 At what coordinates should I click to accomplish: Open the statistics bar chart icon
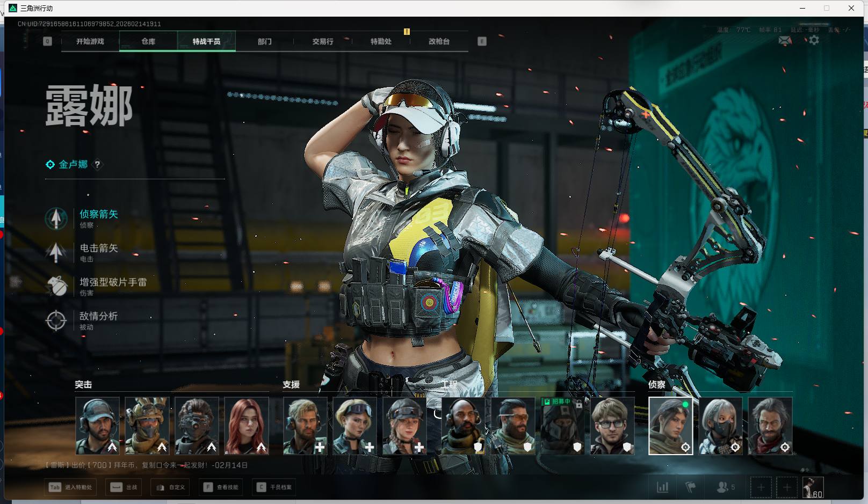tap(663, 487)
